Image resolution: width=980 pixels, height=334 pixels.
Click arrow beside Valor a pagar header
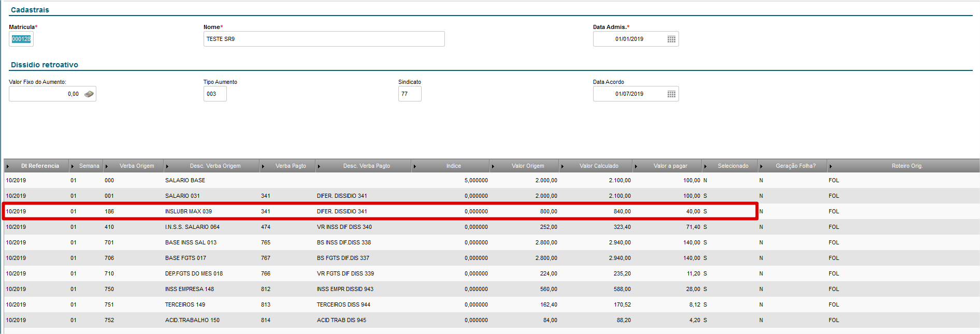[x=636, y=166]
